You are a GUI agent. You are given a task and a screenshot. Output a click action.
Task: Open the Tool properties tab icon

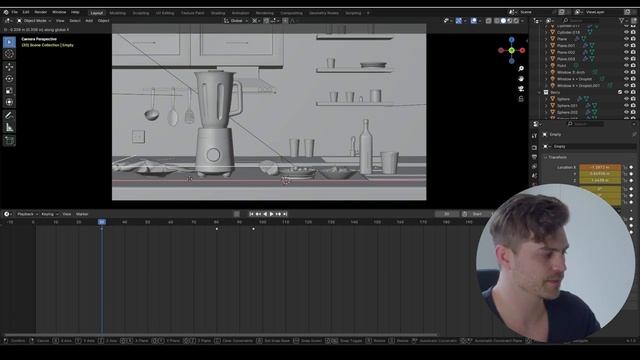(x=534, y=136)
